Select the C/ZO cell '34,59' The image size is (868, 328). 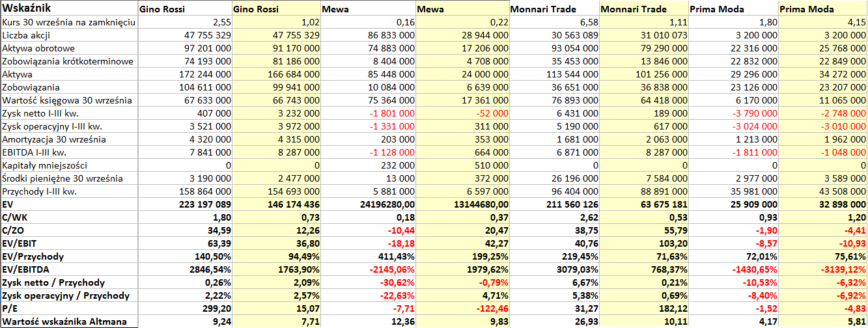pos(185,230)
